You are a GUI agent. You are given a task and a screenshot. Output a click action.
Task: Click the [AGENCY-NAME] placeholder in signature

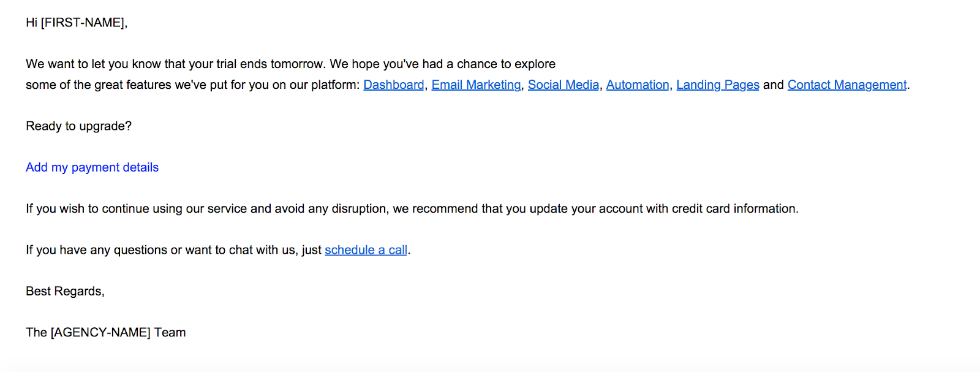pos(100,332)
